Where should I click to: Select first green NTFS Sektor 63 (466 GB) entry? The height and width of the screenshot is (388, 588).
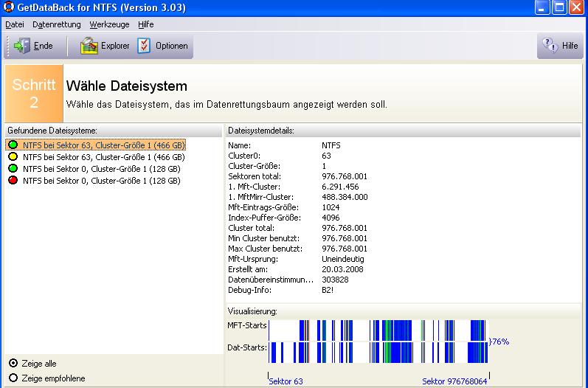click(96, 145)
